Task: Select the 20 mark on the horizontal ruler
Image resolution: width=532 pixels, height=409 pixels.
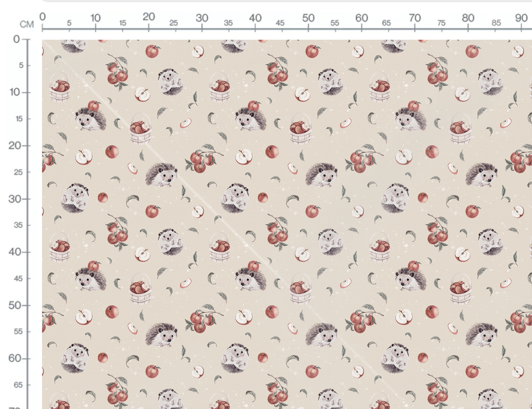Action: coord(149,17)
